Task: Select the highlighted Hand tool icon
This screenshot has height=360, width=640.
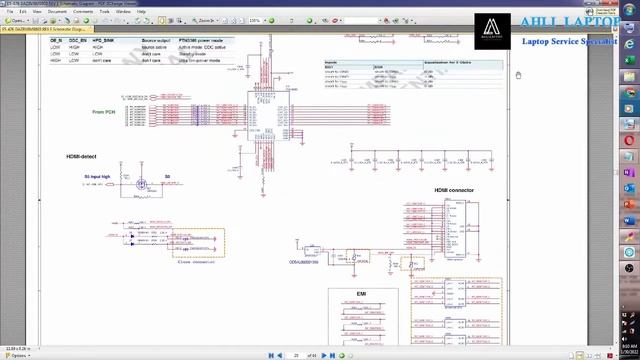Action: pyautogui.click(x=162, y=20)
